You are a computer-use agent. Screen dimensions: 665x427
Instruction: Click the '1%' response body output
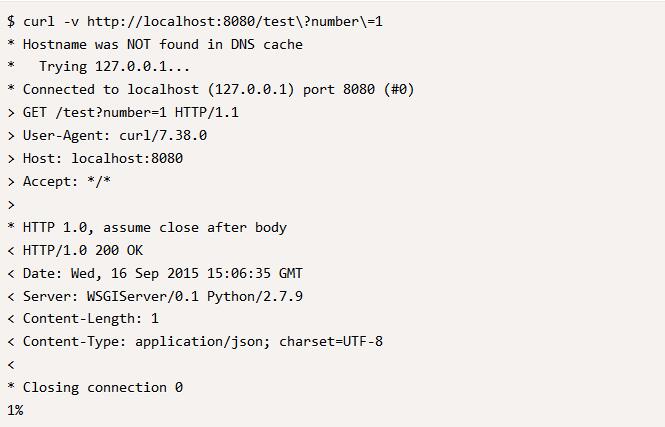click(x=15, y=410)
